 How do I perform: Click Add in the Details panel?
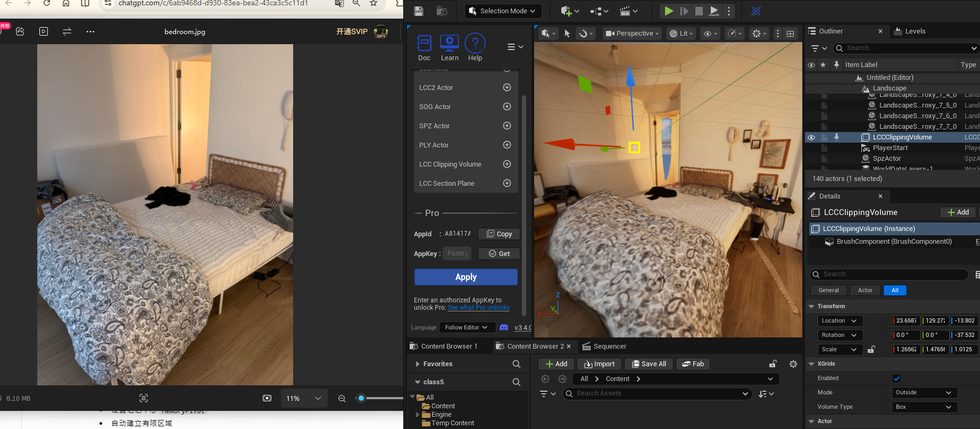click(958, 212)
